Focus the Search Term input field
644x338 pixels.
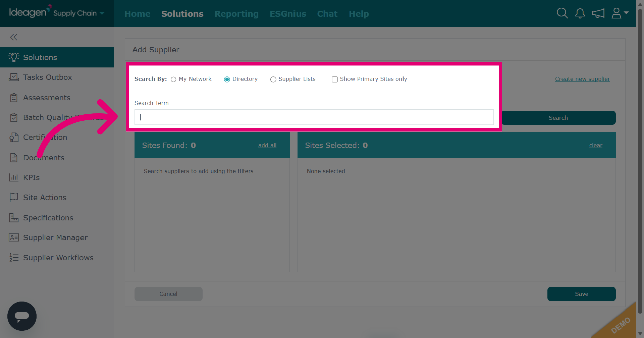click(314, 117)
